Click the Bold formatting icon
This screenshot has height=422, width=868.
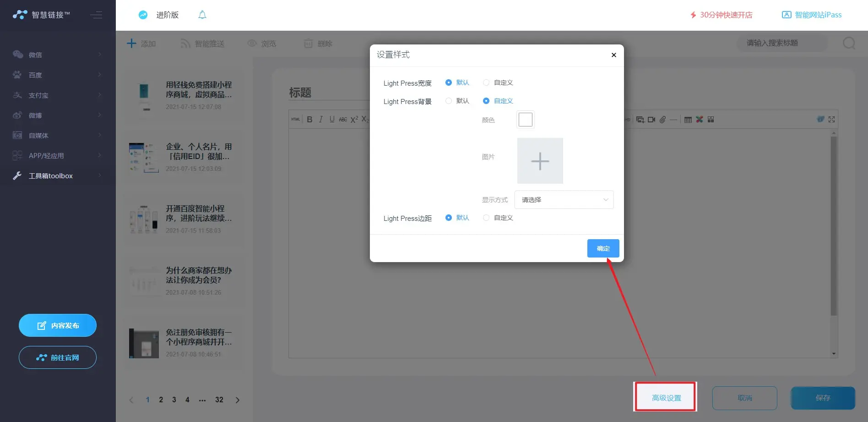309,120
